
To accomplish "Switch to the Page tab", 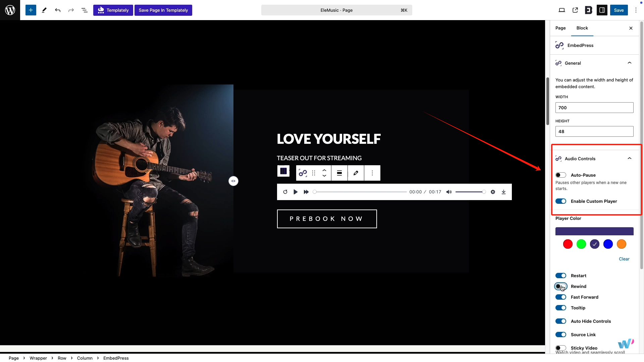I will [560, 28].
